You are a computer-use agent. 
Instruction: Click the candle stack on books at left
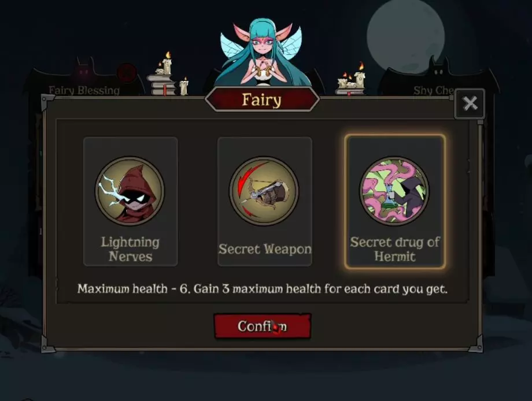(168, 74)
